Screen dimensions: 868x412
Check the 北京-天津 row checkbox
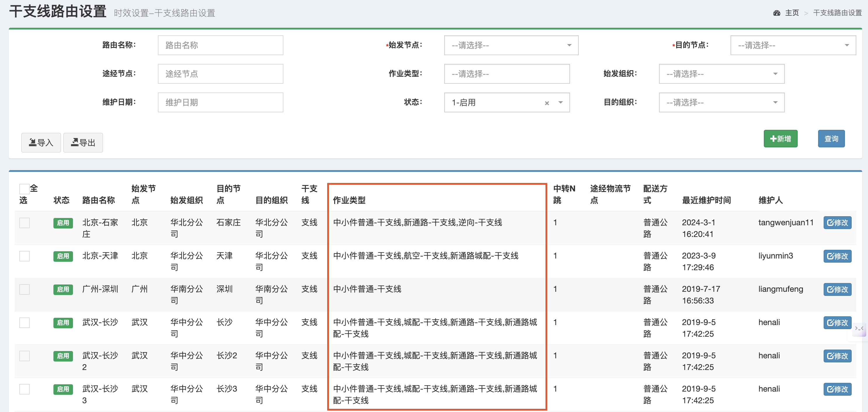pos(24,256)
